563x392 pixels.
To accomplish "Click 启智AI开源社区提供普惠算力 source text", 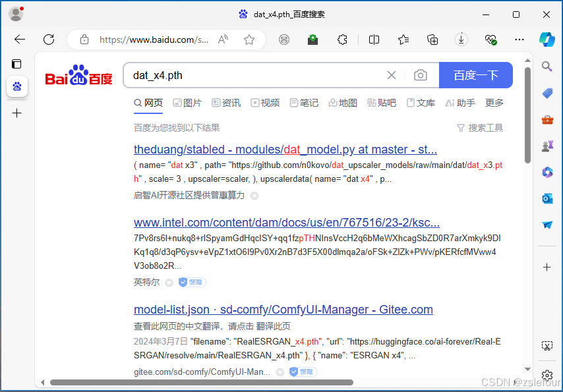I will click(x=189, y=195).
